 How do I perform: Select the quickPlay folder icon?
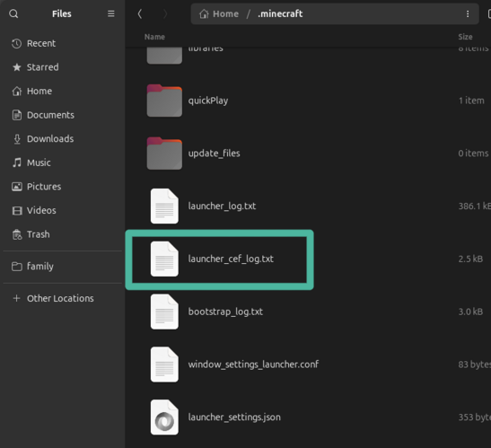click(164, 101)
